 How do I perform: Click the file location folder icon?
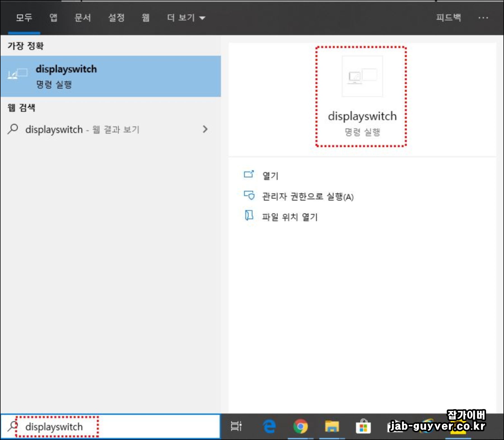coord(249,216)
